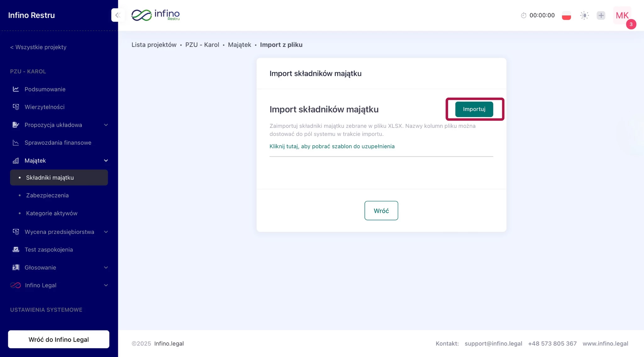
Task: Select Zabezpieczenia submenu item
Action: 47,195
